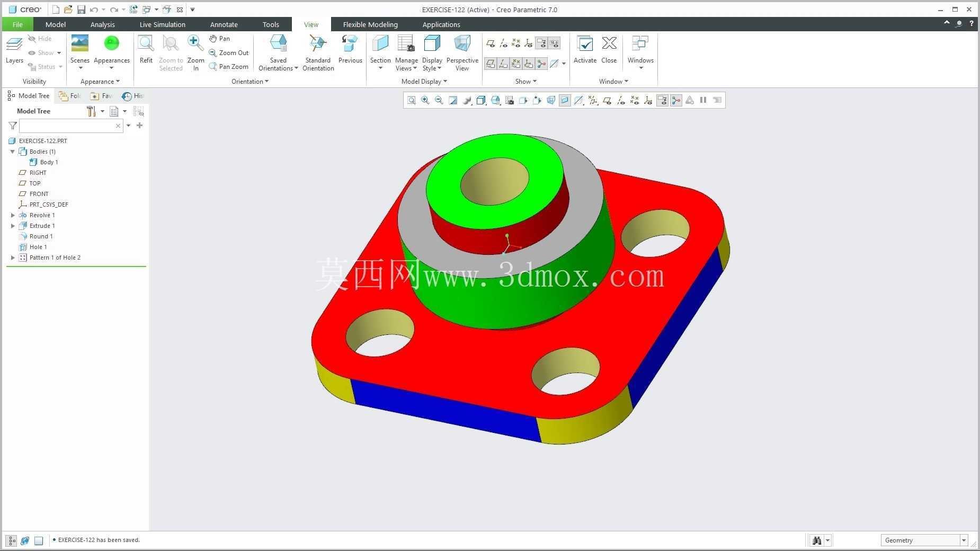Switch to the Model ribbon tab
Screen dimensions: 980x551
[56, 24]
